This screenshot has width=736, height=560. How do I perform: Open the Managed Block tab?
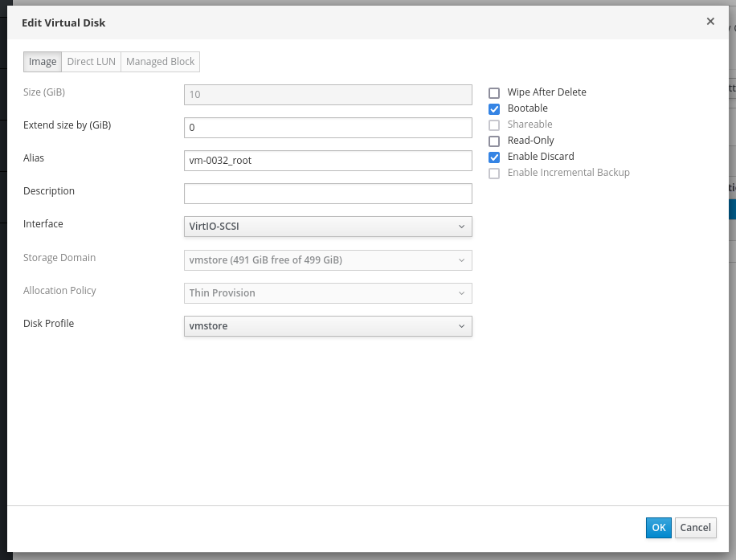(160, 62)
